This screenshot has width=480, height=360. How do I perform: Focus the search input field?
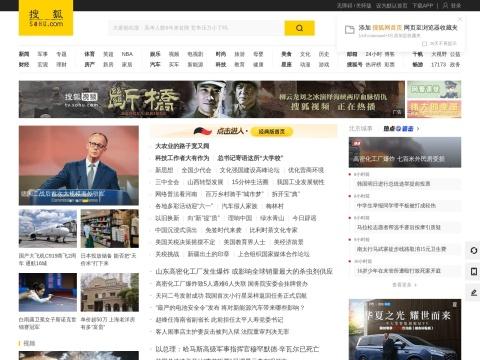tap(196, 28)
